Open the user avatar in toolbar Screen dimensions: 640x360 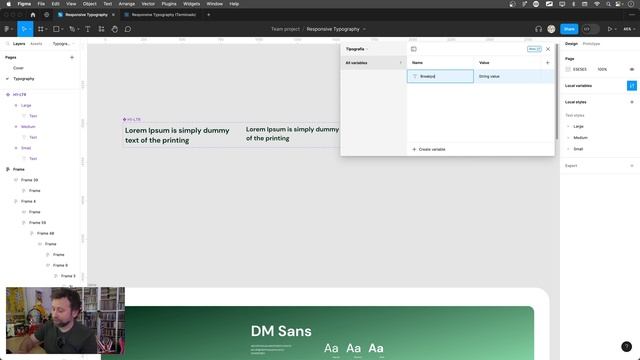pos(551,29)
